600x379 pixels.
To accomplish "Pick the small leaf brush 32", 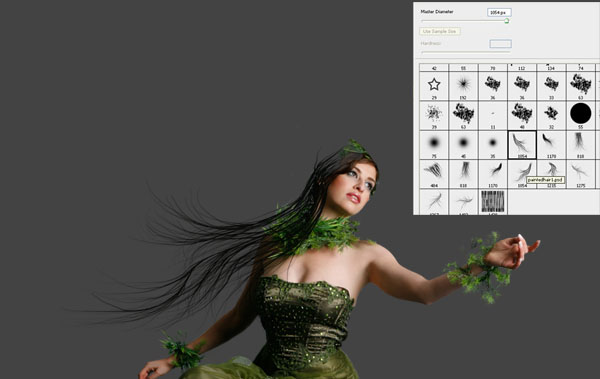I will (x=551, y=116).
